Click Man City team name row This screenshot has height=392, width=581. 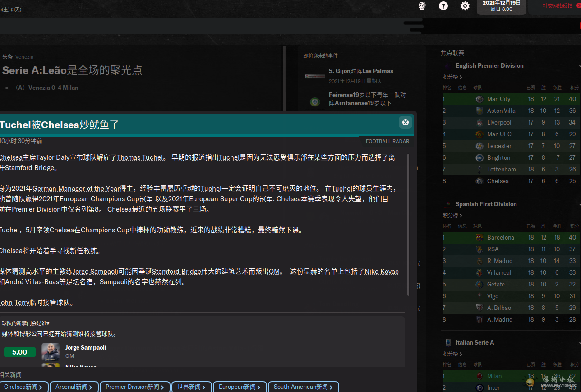coord(498,99)
